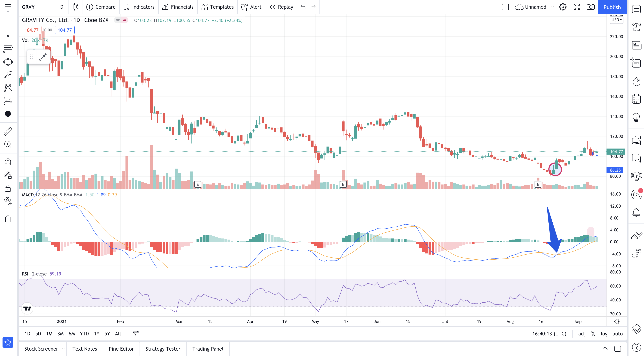Open the calendar panel icon
The height and width of the screenshot is (356, 644).
(636, 99)
